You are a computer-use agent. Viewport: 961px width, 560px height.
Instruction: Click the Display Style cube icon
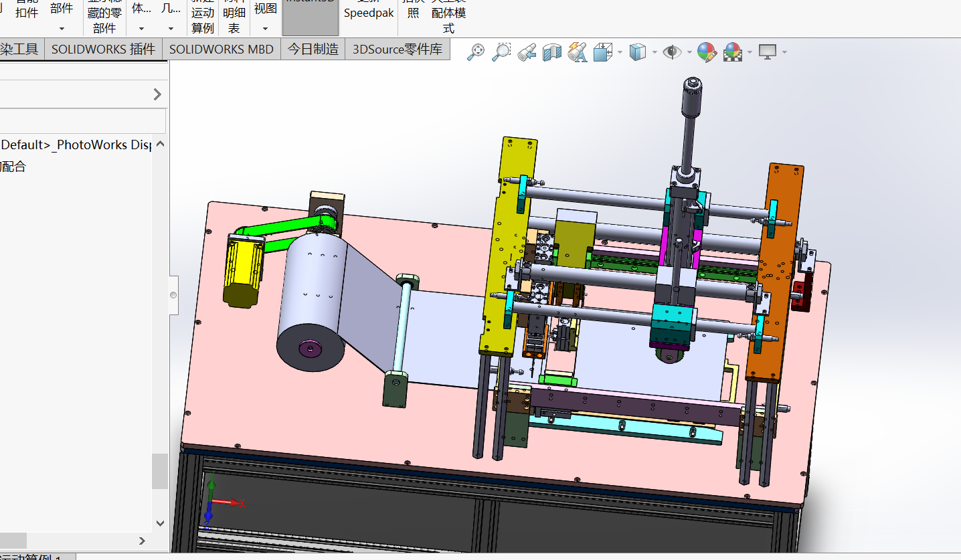pos(638,52)
